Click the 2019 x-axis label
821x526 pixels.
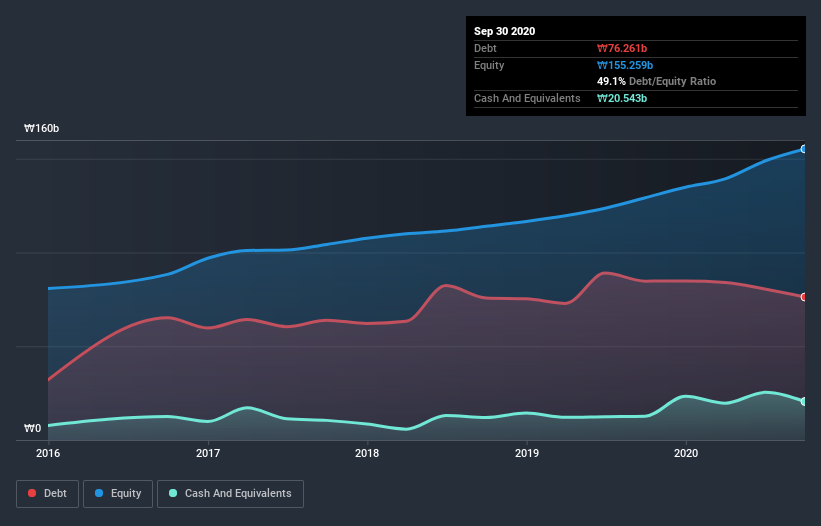(527, 453)
